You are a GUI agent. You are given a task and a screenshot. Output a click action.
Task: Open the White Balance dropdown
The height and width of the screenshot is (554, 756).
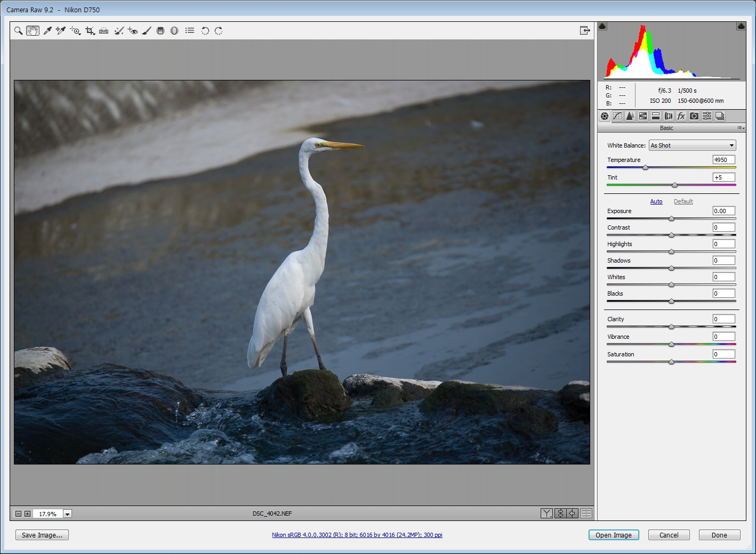(x=692, y=145)
